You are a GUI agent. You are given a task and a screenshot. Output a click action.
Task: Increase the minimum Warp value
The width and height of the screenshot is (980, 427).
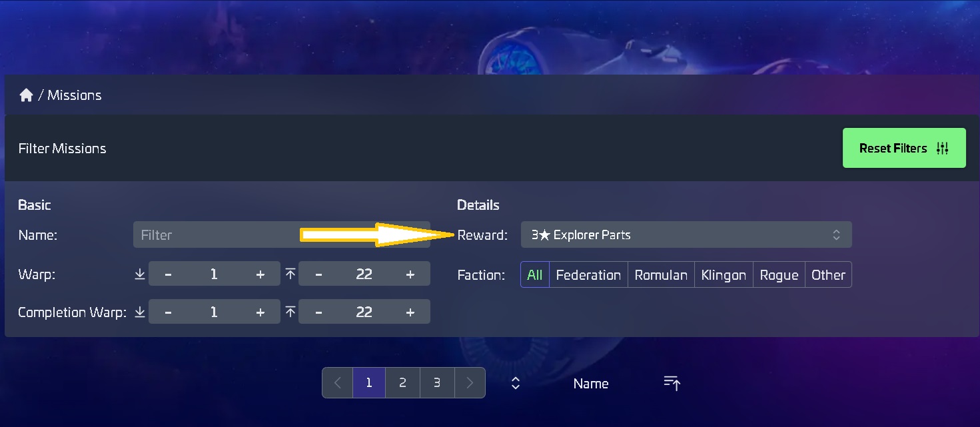click(260, 274)
